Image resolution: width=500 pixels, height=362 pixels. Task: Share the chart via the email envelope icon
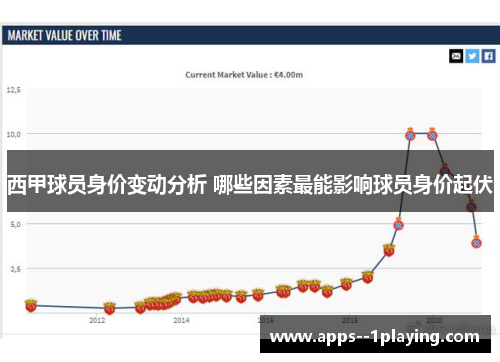[456, 56]
